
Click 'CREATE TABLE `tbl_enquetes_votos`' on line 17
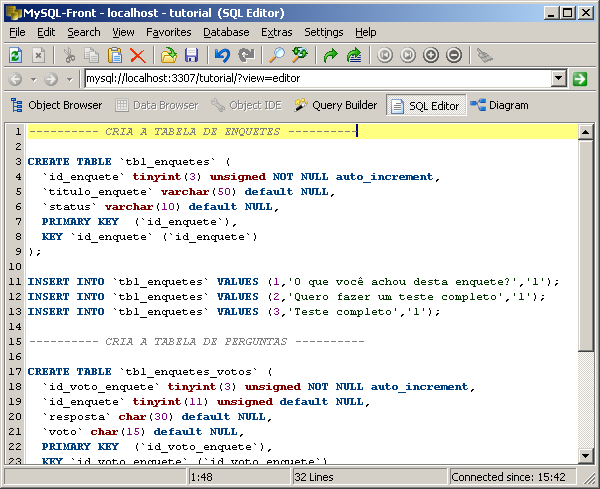(x=150, y=372)
